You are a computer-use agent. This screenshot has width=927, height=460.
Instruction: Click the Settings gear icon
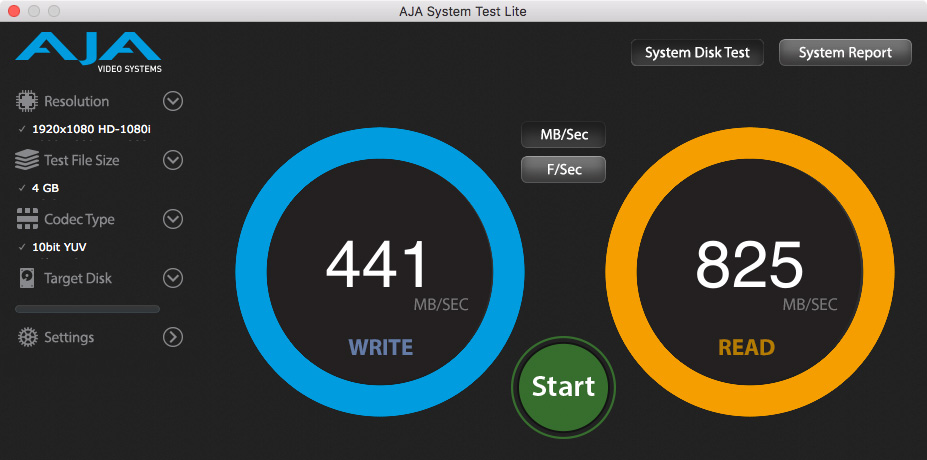(27, 338)
